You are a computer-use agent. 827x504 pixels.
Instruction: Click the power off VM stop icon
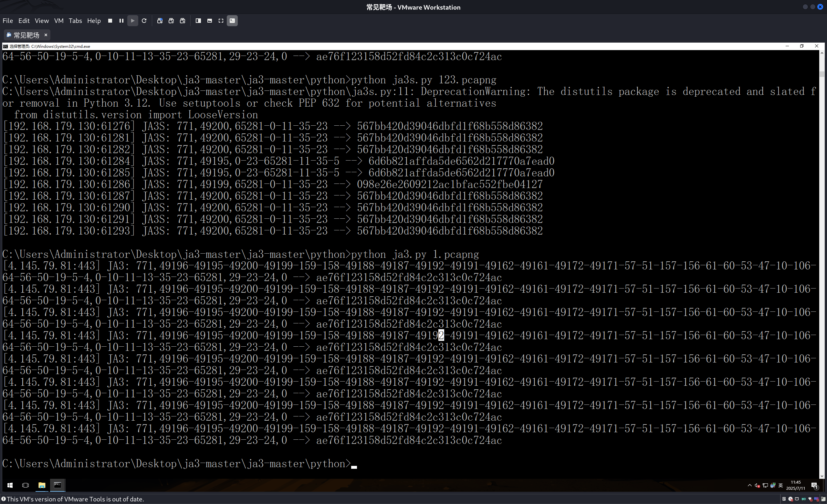pos(110,21)
